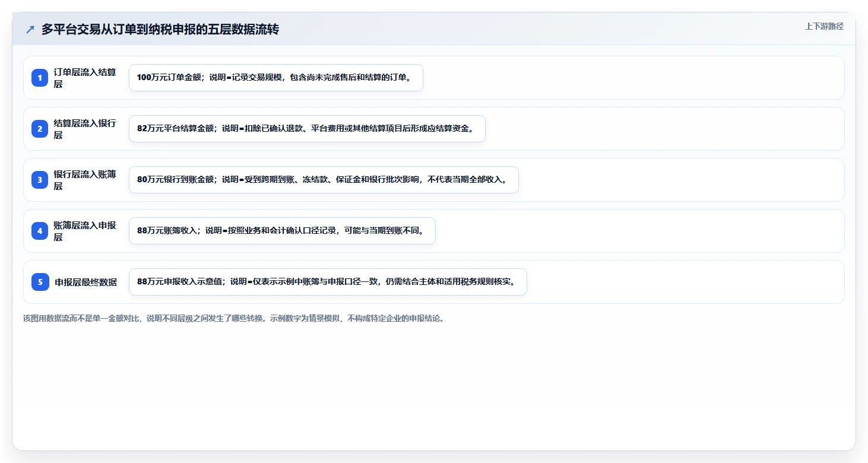
Task: Click the arrow icon beside the title
Action: (x=30, y=30)
